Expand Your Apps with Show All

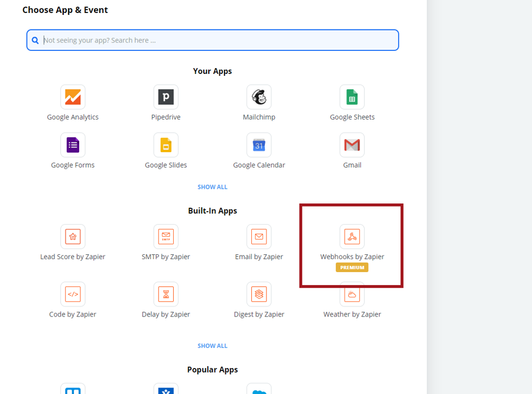pyautogui.click(x=212, y=187)
